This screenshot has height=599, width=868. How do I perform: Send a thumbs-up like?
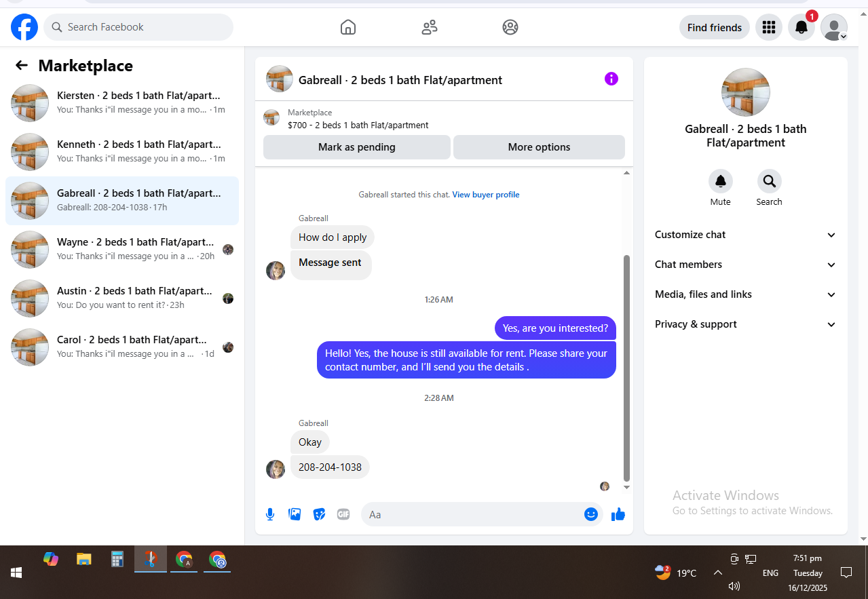pos(618,514)
